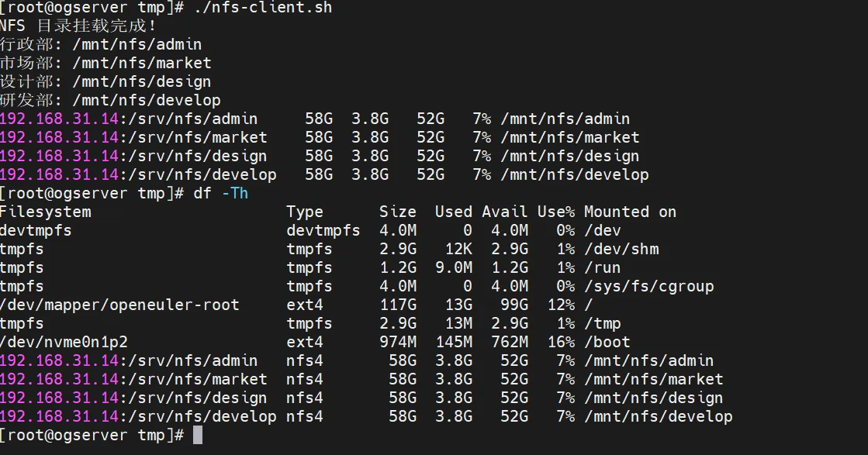Click the /boot mount point
The height and width of the screenshot is (455, 868).
[607, 342]
